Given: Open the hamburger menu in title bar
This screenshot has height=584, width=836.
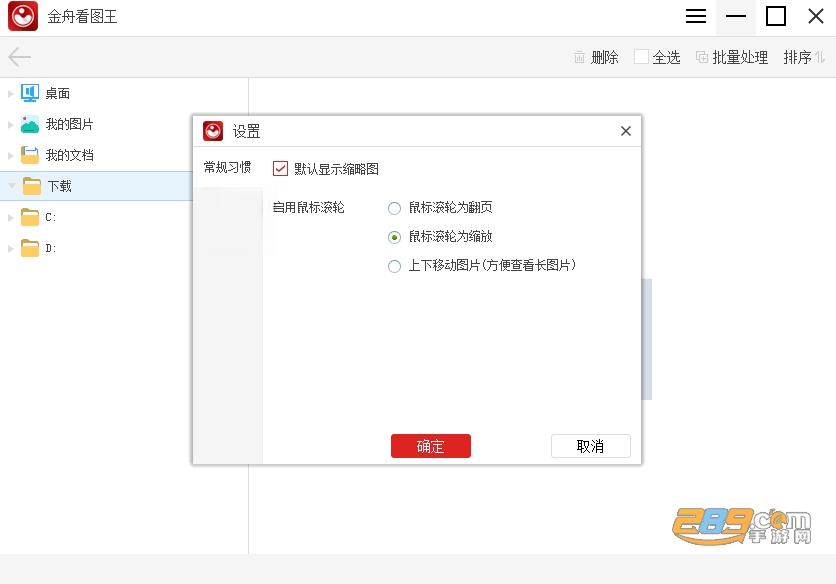Looking at the screenshot, I should pyautogui.click(x=696, y=16).
